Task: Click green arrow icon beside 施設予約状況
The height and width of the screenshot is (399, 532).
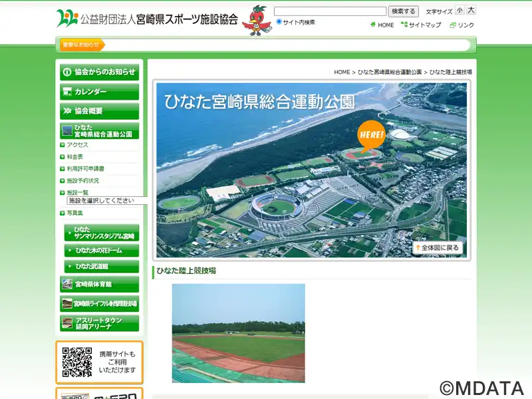Action: (x=63, y=181)
